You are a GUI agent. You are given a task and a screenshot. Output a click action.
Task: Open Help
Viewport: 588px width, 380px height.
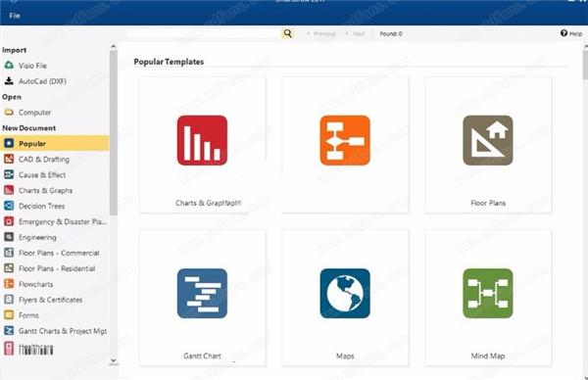click(571, 33)
